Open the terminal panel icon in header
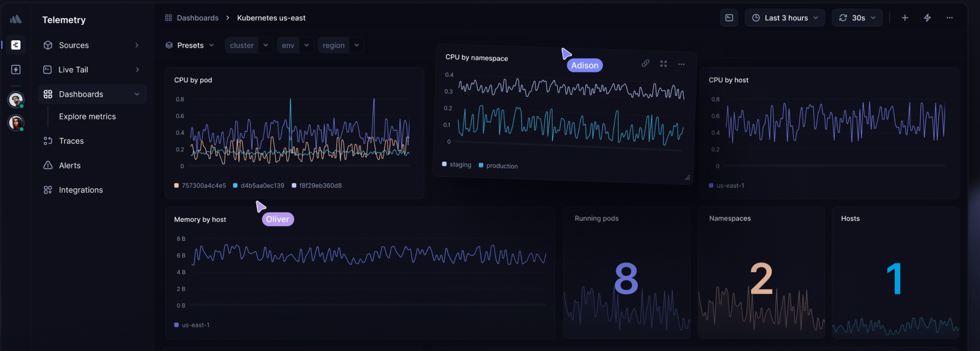Image resolution: width=980 pixels, height=351 pixels. (x=729, y=18)
